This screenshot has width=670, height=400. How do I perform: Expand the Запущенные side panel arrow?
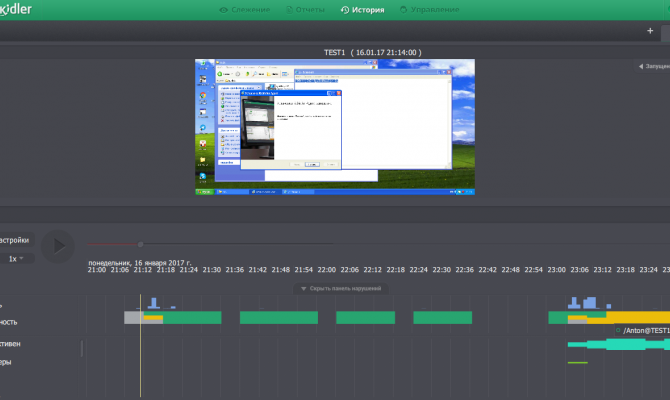[x=641, y=66]
